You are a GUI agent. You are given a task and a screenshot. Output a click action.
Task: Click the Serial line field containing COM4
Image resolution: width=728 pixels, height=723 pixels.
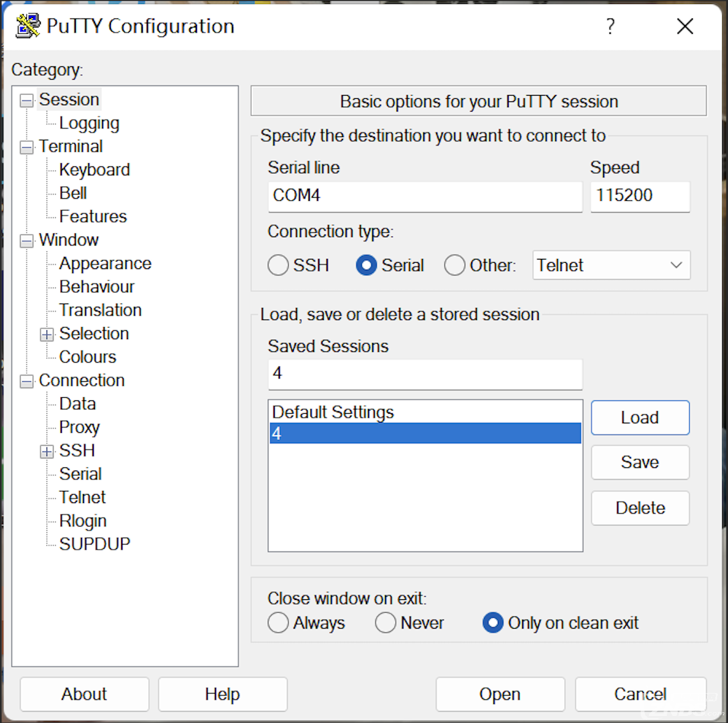(x=425, y=196)
